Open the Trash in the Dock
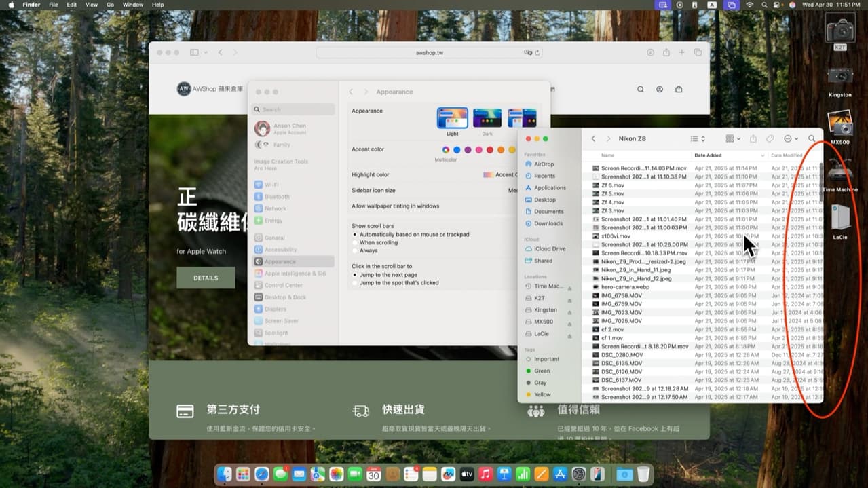The image size is (868, 488). (643, 474)
